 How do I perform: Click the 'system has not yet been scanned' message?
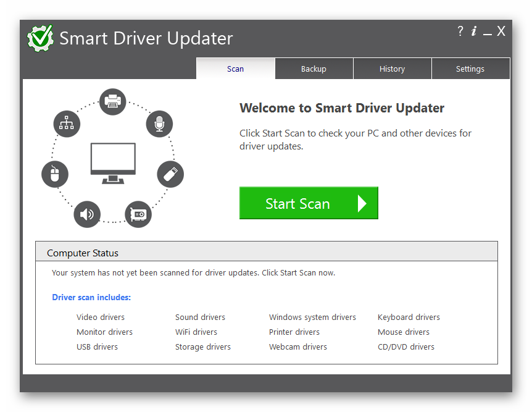click(x=193, y=273)
